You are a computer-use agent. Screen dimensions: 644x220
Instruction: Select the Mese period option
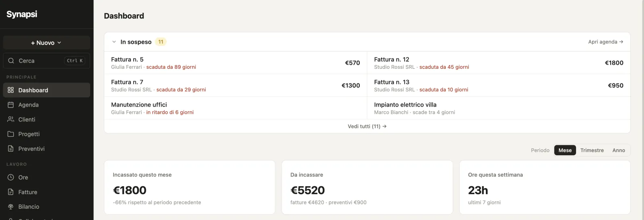[x=565, y=150]
